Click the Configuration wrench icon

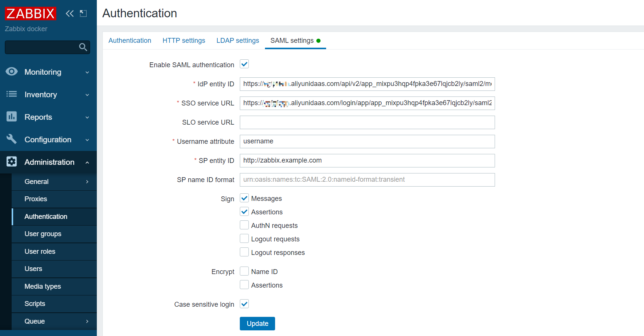[12, 139]
